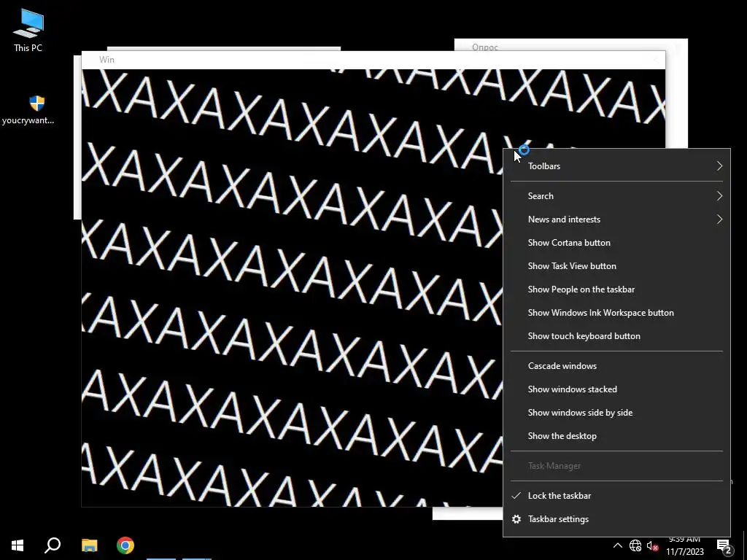Open the taskbar clock and date
The image size is (747, 560).
pos(684,545)
